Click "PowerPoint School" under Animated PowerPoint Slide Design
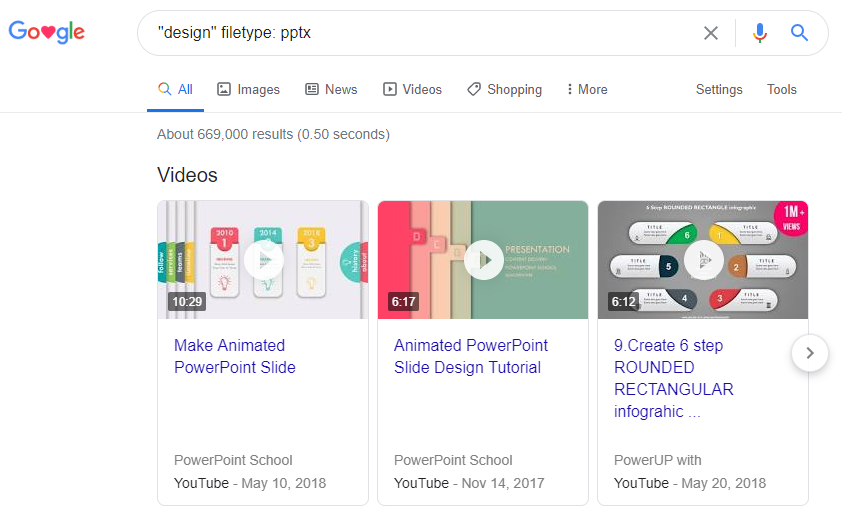The width and height of the screenshot is (842, 521). pos(453,460)
